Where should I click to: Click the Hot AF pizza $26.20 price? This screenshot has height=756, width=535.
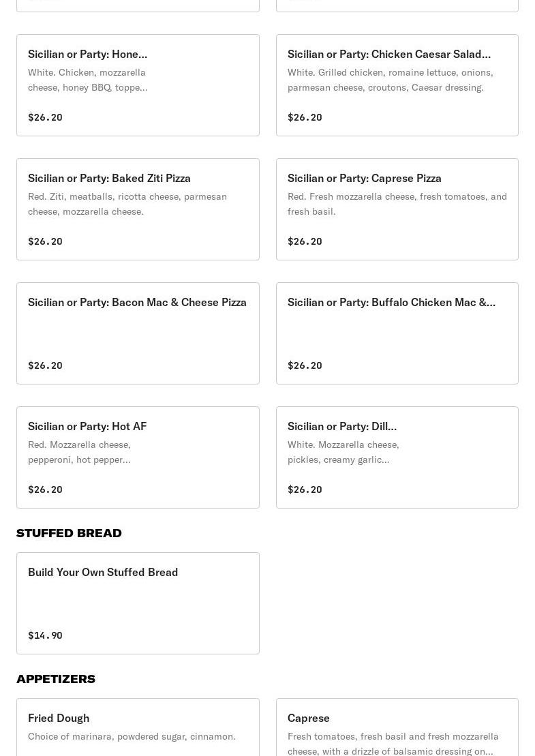click(45, 489)
